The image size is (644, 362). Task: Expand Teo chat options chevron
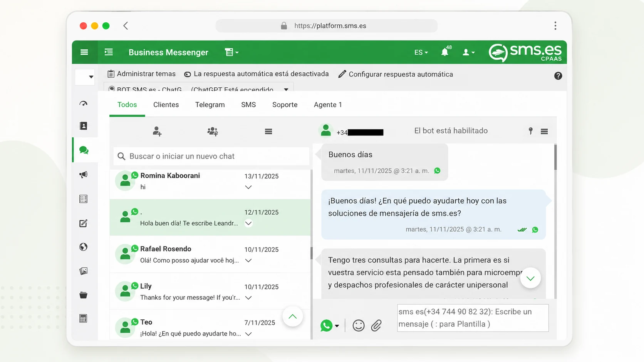click(248, 334)
